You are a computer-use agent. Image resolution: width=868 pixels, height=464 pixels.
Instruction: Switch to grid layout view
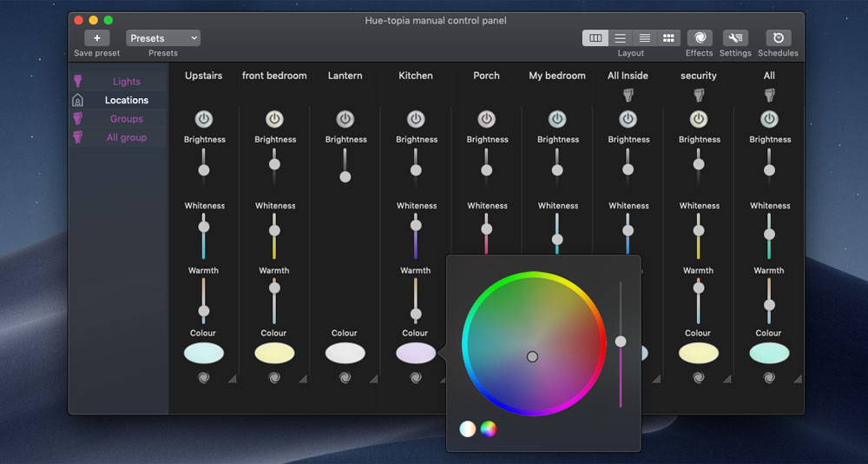[x=668, y=38]
